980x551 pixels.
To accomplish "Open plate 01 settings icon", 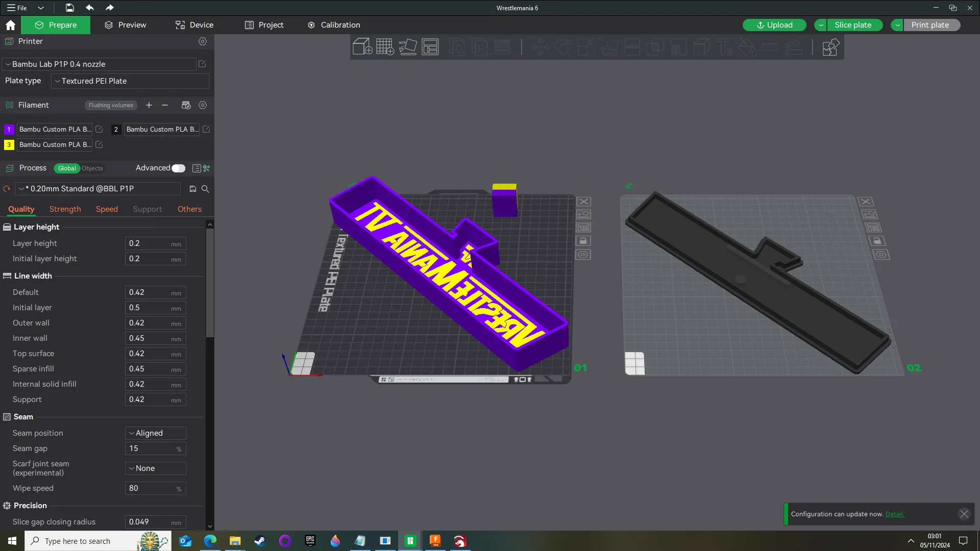I will (x=583, y=255).
